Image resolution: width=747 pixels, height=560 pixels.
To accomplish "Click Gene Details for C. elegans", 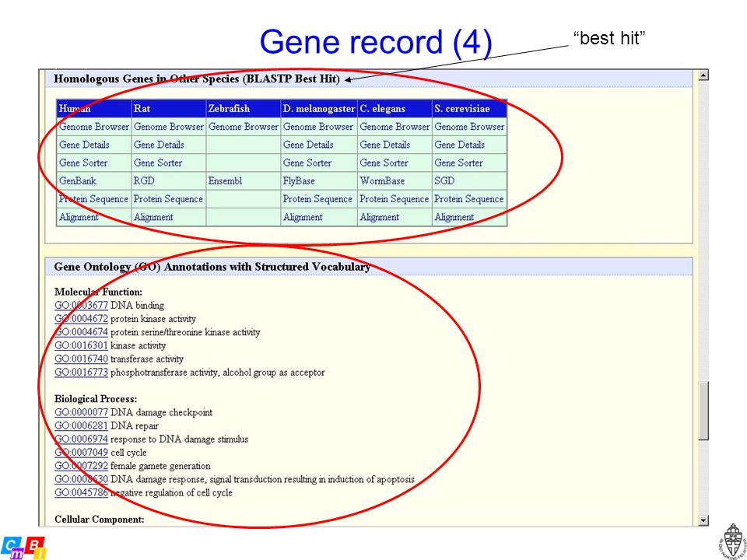I will tap(384, 145).
